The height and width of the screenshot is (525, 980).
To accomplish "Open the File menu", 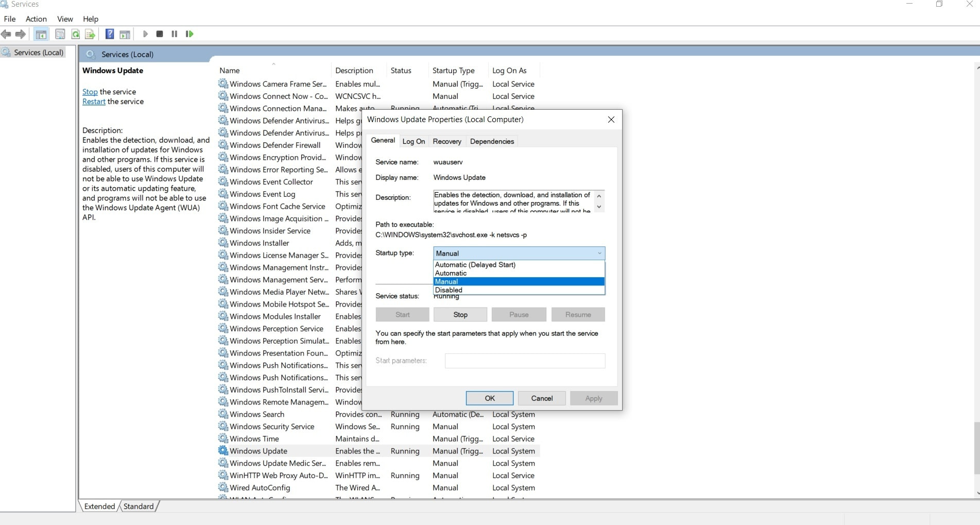I will [10, 19].
